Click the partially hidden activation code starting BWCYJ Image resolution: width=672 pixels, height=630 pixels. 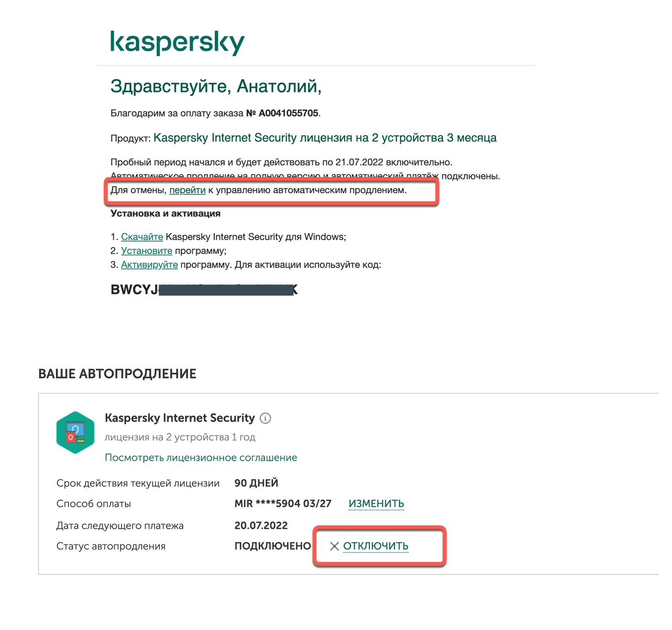[x=204, y=289]
